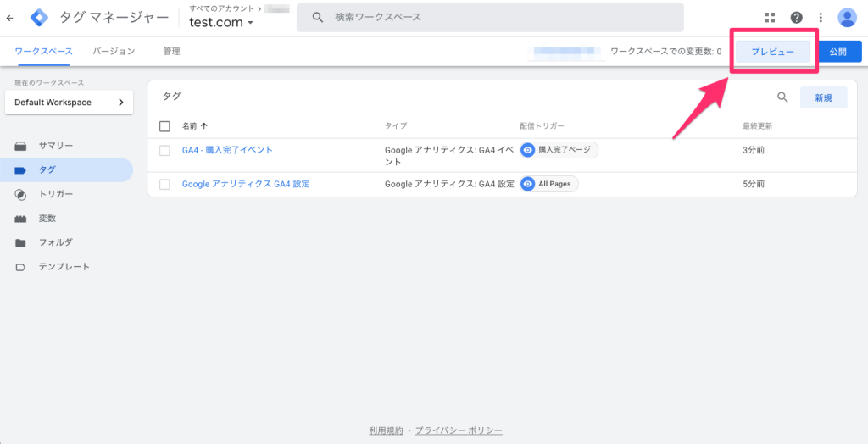Click the サマリー briefcase icon
The width and height of the screenshot is (868, 444).
point(20,146)
